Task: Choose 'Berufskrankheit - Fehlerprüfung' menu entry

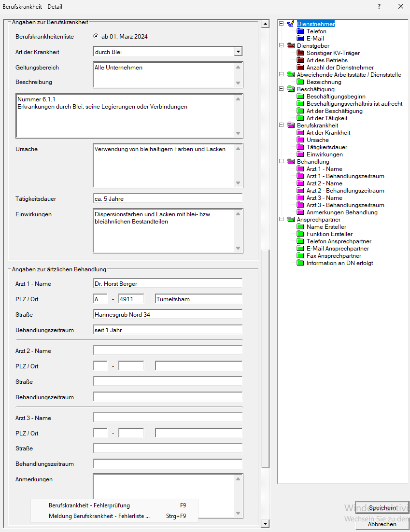Action: click(89, 505)
